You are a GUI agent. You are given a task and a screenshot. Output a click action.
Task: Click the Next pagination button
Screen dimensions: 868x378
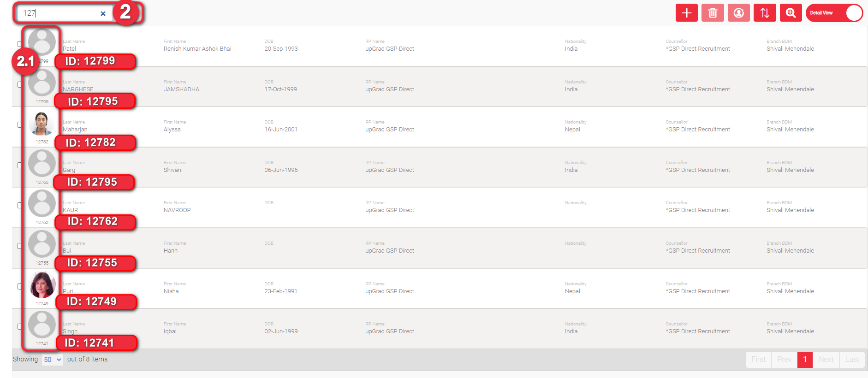coord(826,360)
